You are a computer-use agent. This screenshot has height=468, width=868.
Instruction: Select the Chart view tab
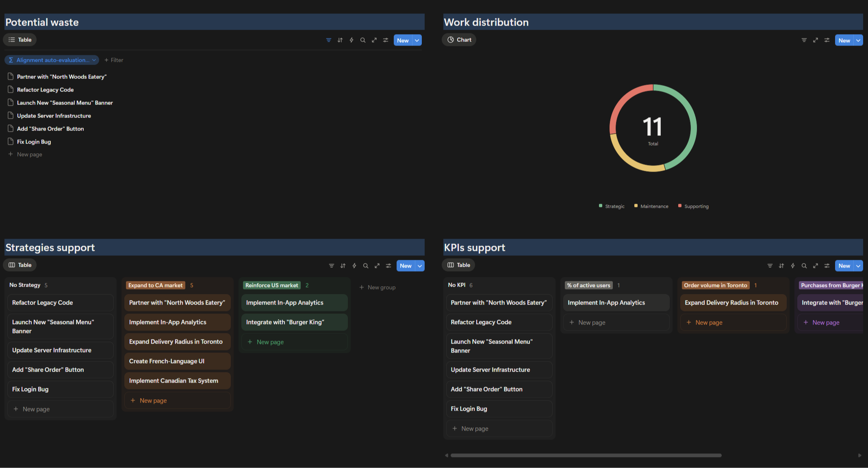(459, 40)
